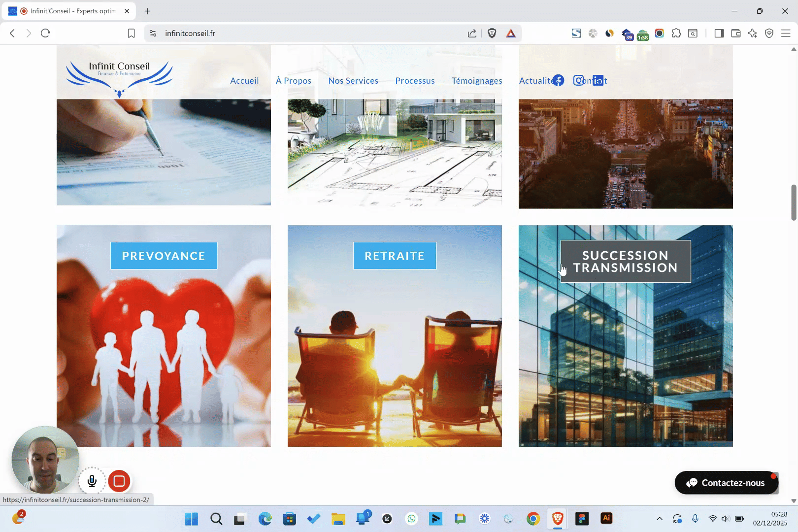This screenshot has width=798, height=532.
Task: Open Nos Services menu item
Action: point(353,81)
